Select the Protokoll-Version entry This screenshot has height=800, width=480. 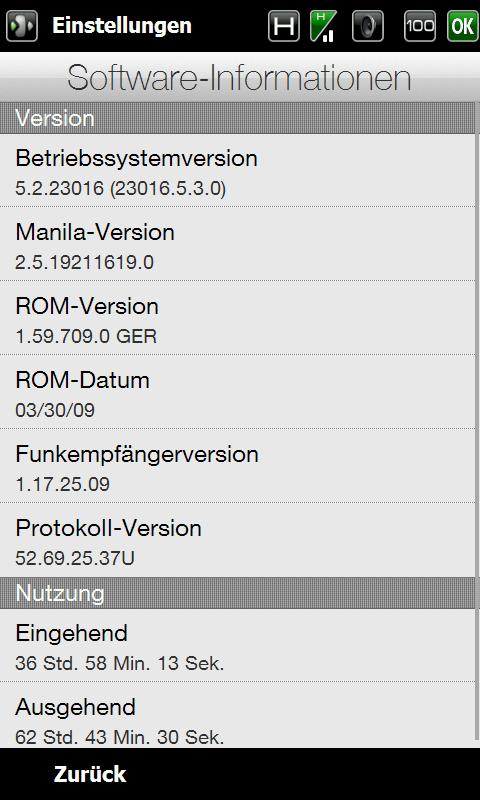pos(237,540)
